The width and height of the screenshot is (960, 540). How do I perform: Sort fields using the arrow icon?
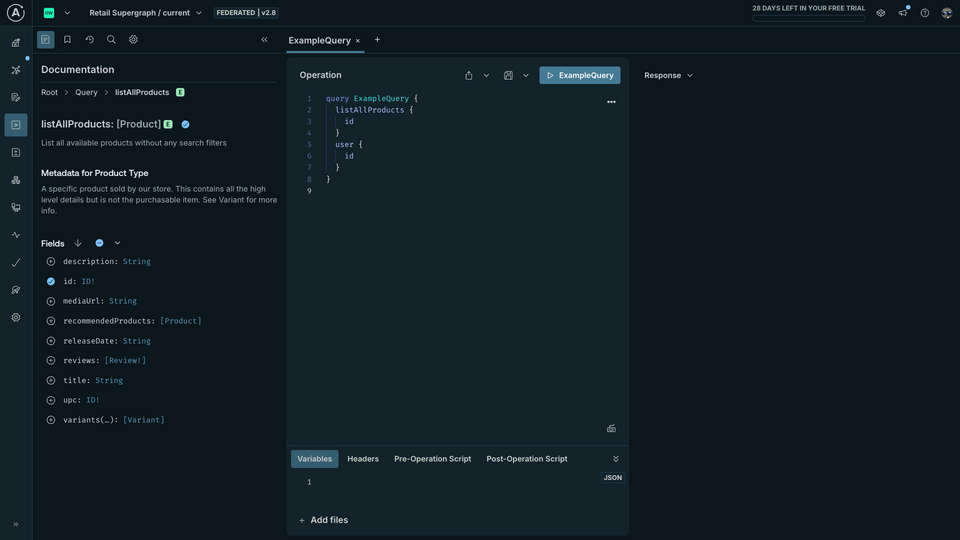click(x=78, y=243)
